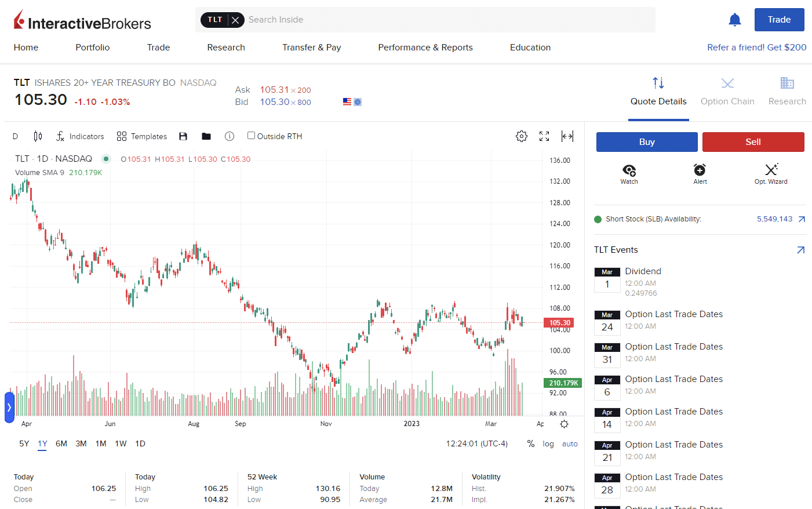This screenshot has height=509, width=812.
Task: Click the US flag exchange icon
Action: tap(347, 101)
